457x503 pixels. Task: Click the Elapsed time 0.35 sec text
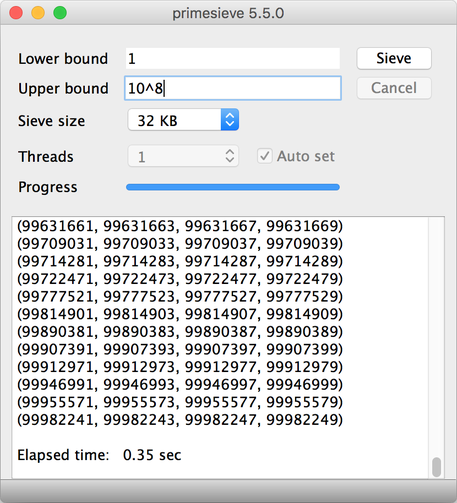coord(99,455)
